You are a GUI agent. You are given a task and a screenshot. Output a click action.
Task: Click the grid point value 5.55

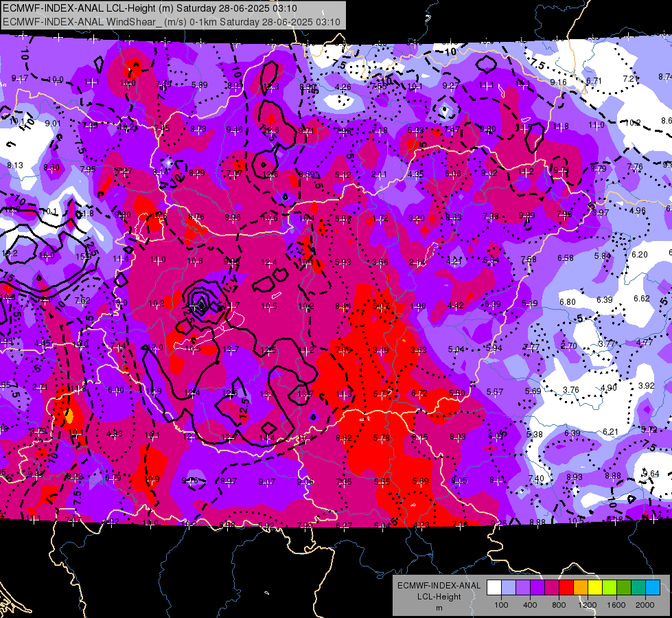(x=382, y=482)
